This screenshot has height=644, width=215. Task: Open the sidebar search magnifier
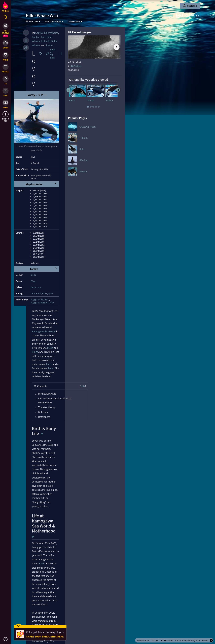pyautogui.click(x=6, y=17)
